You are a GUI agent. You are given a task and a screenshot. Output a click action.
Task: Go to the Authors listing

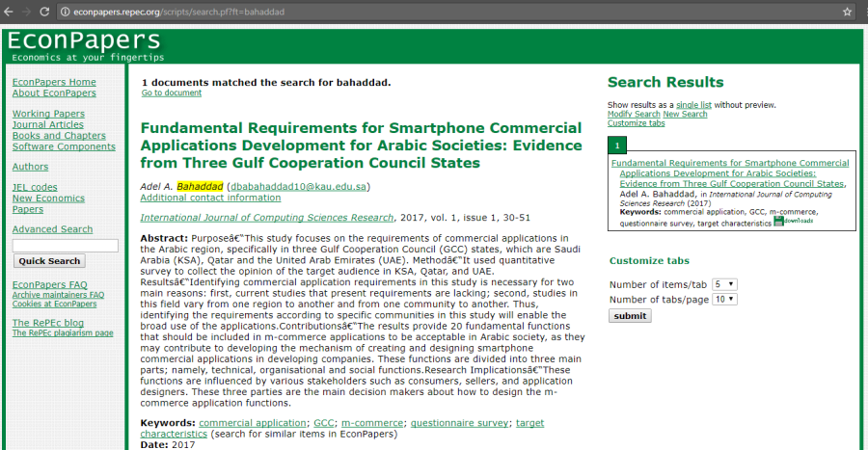click(x=31, y=167)
